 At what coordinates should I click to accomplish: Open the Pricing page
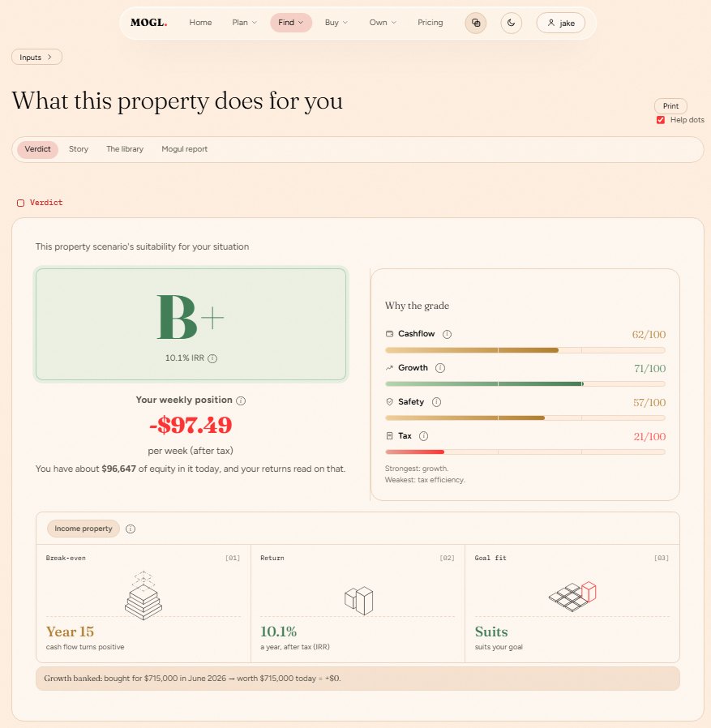coord(430,22)
